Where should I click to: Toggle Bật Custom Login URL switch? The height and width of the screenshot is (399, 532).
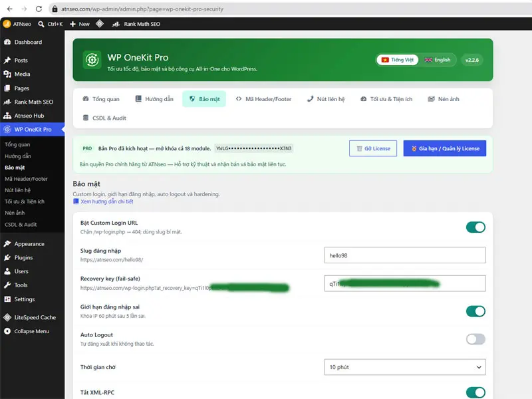click(x=475, y=227)
